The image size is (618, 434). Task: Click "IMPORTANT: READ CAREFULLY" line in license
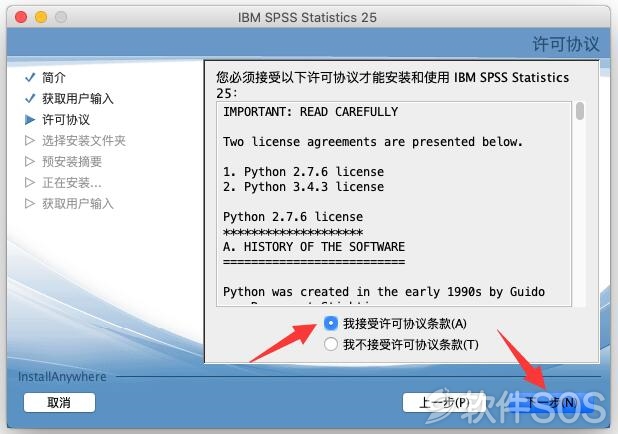311,112
